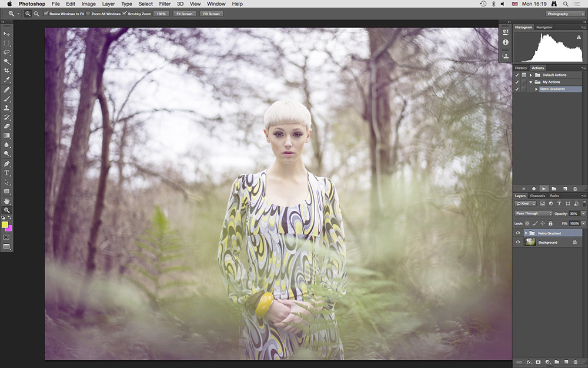Click the Lock all padlock icon

tap(550, 223)
